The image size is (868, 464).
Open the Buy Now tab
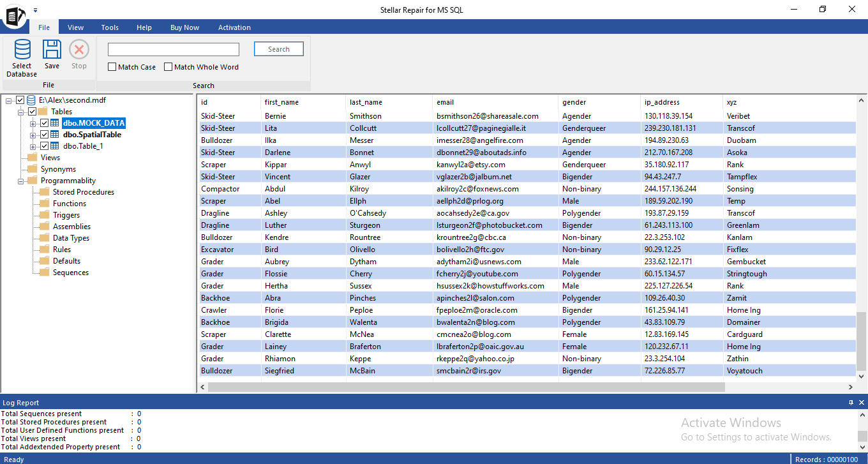pyautogui.click(x=184, y=27)
